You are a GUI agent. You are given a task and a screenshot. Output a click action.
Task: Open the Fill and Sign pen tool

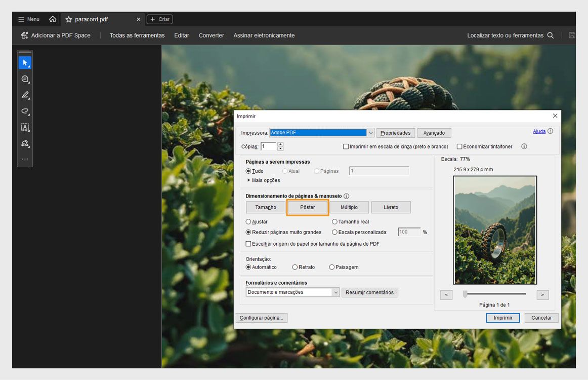[x=25, y=143]
